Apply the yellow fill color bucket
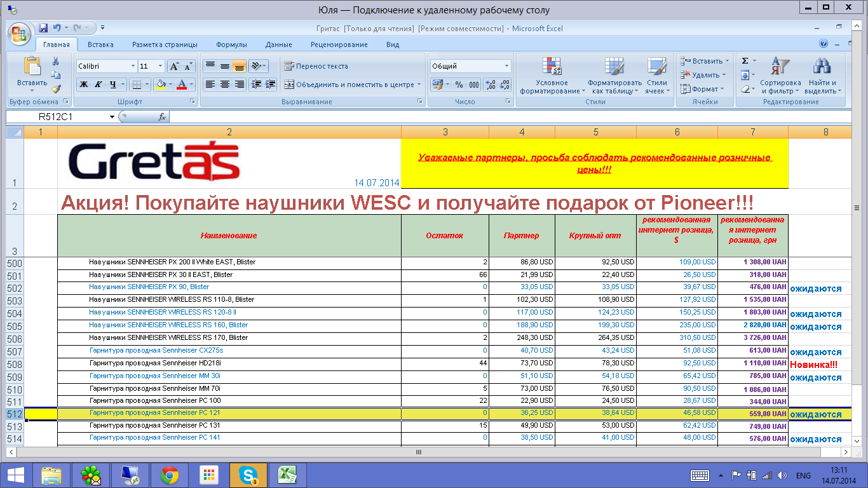Image resolution: width=868 pixels, height=488 pixels. click(x=160, y=85)
